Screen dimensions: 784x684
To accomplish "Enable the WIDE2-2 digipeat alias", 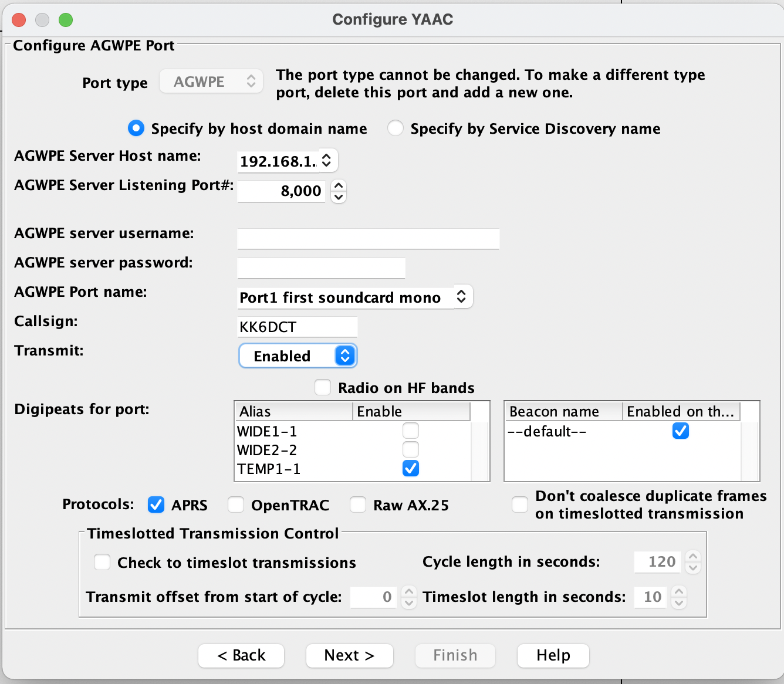I will point(411,449).
